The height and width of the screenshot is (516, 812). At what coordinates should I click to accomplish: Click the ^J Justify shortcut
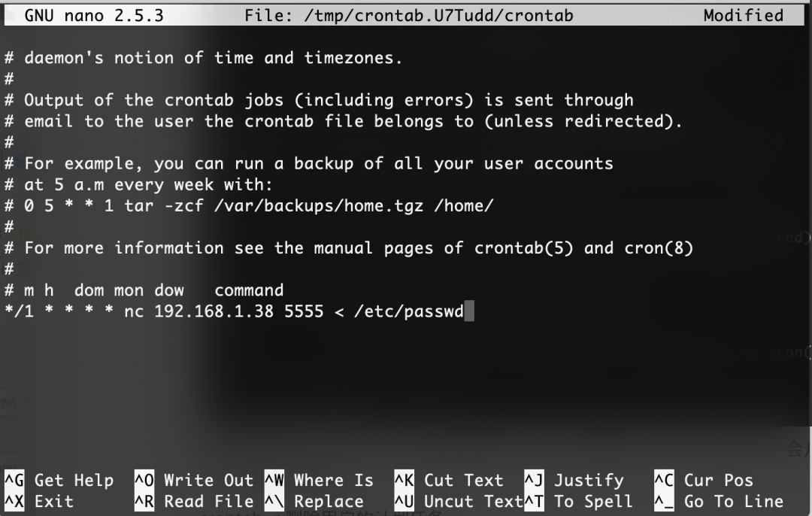tap(574, 480)
